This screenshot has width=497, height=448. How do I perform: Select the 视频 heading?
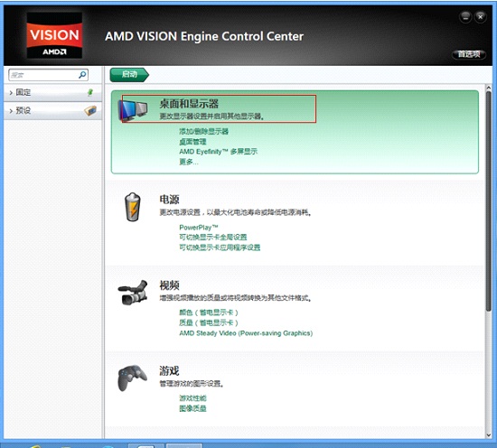[x=169, y=285]
